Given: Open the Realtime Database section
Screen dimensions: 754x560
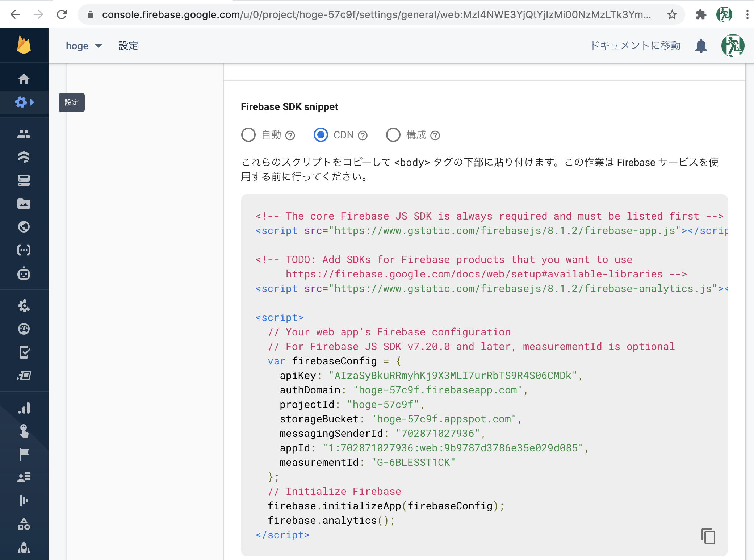Looking at the screenshot, I should point(24,181).
